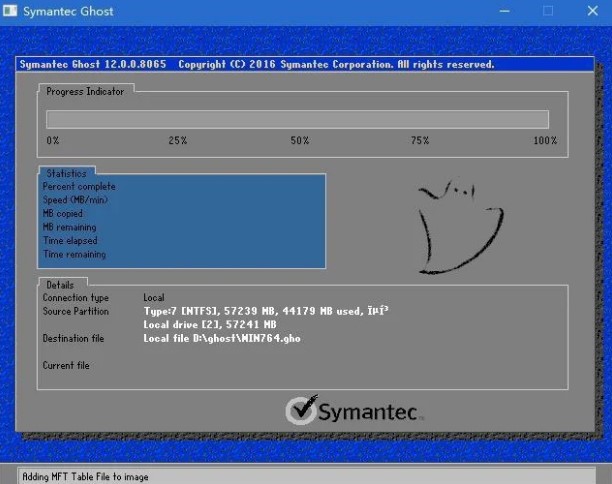The width and height of the screenshot is (612, 484).
Task: Close the Symantec Ghost window
Action: coord(592,11)
